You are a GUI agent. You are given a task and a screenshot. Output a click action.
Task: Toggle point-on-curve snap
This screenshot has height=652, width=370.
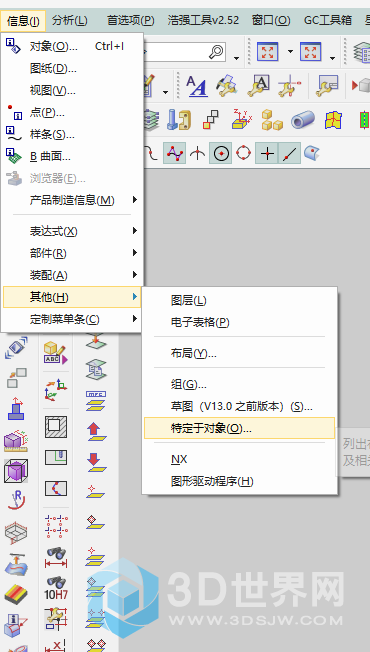pos(289,153)
